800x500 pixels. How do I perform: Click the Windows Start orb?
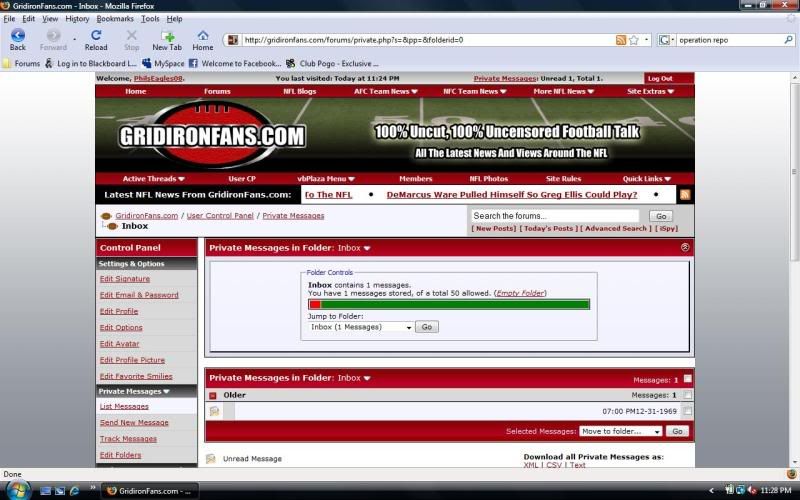[x=17, y=490]
